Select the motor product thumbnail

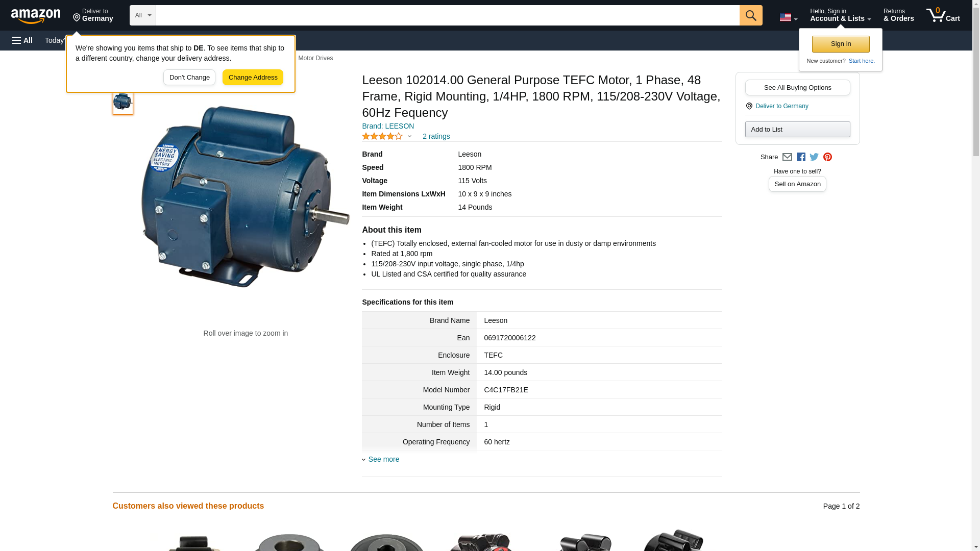(x=122, y=102)
